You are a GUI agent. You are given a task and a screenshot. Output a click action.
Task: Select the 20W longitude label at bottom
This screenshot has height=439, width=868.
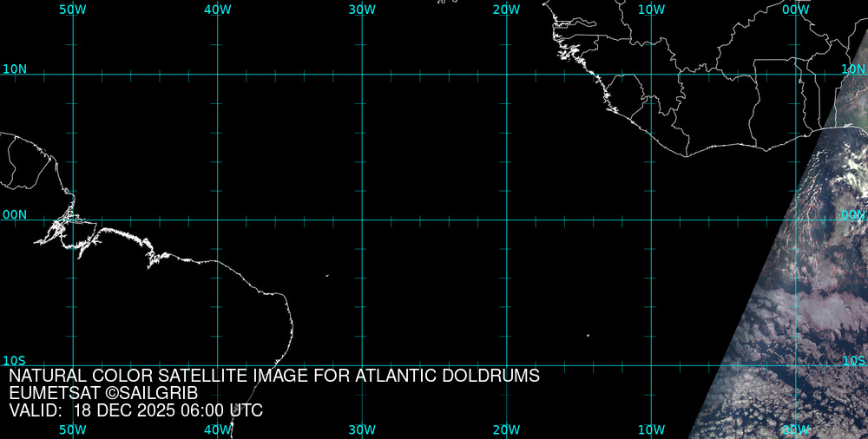pos(506,429)
